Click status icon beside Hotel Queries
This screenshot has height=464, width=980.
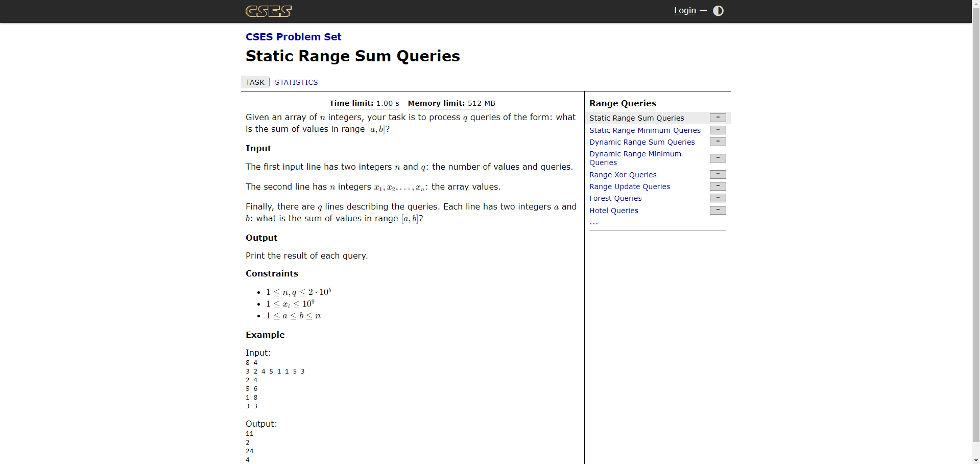coord(718,211)
